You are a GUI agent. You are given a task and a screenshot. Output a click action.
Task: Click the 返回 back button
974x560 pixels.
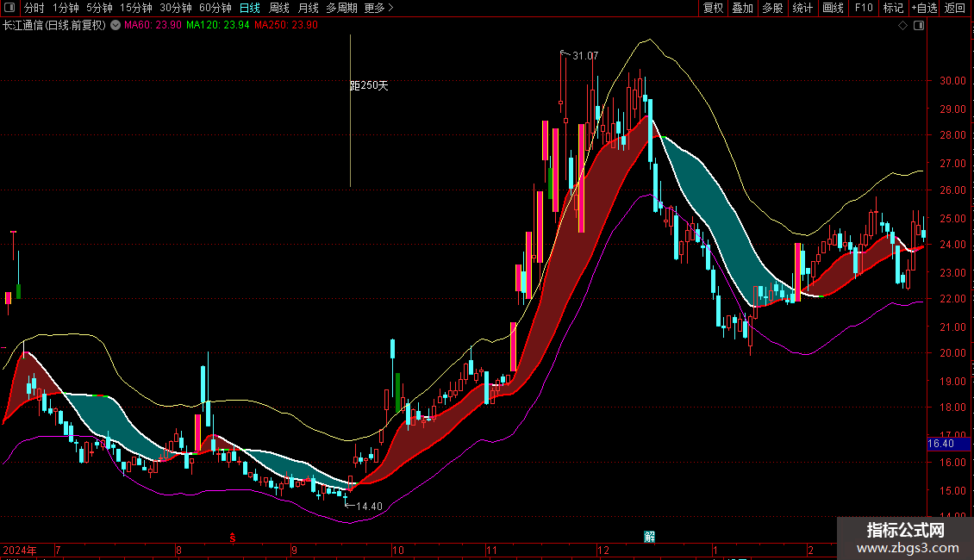click(x=955, y=9)
